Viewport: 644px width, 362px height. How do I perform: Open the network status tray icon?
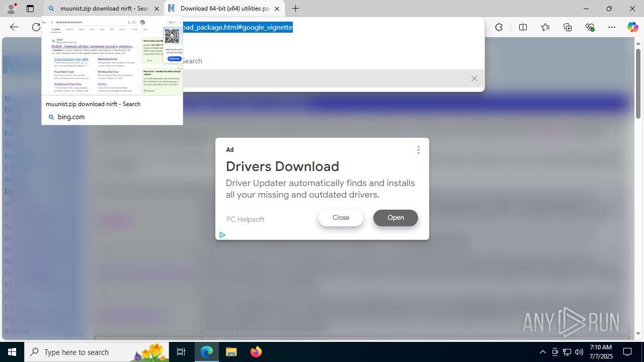[x=567, y=352]
